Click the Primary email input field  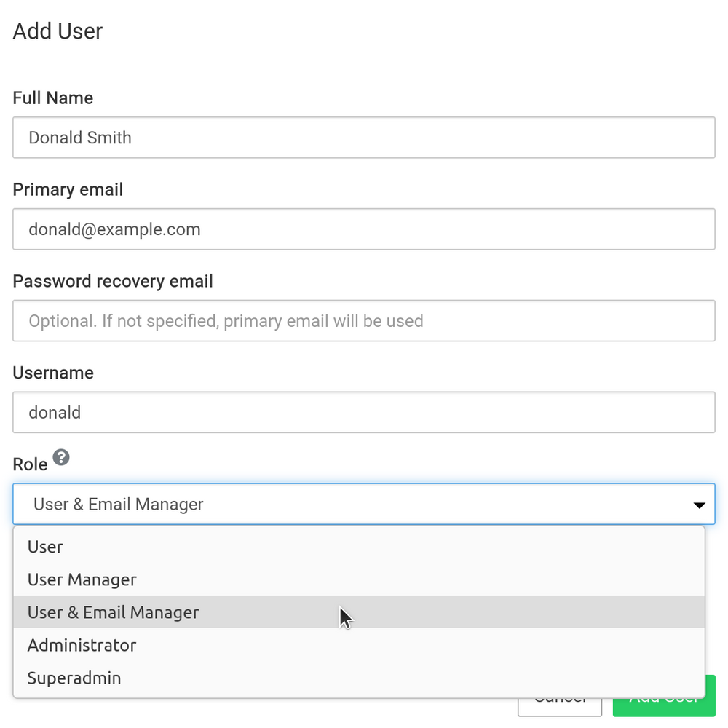pyautogui.click(x=364, y=229)
